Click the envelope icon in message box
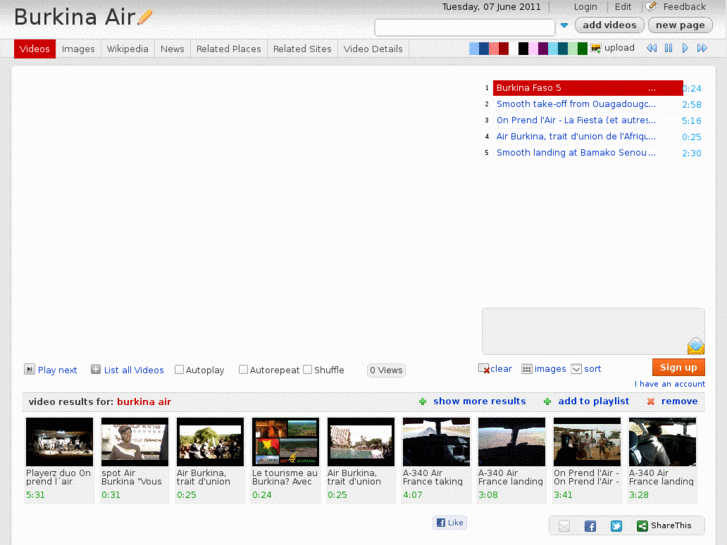Viewport: 727px width, 545px height. click(x=696, y=346)
